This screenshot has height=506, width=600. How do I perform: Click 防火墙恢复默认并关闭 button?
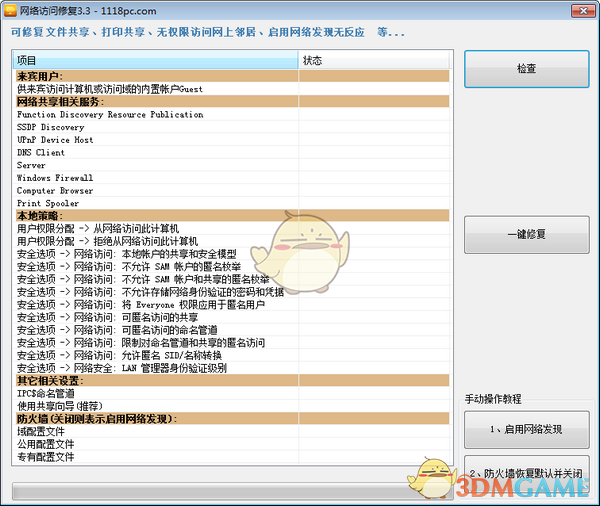coord(526,472)
